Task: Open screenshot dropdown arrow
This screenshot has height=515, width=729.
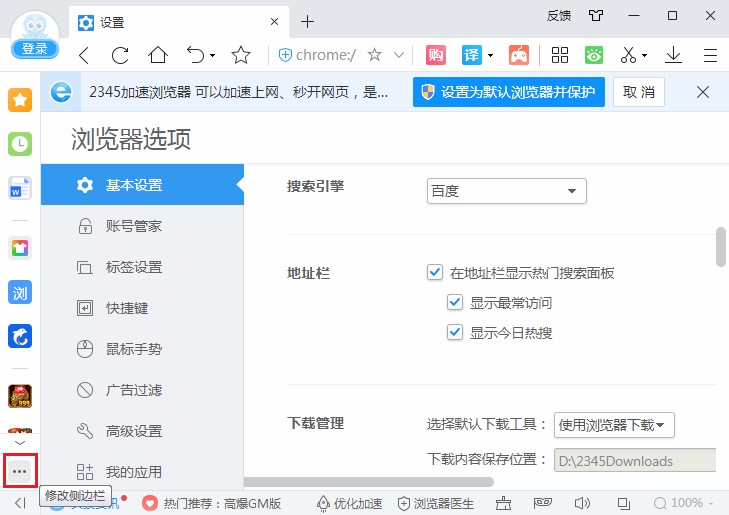Action: coord(644,55)
